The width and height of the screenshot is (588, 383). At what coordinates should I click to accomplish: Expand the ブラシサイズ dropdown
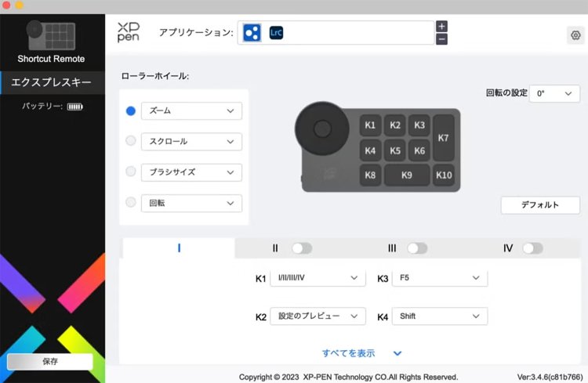point(191,172)
